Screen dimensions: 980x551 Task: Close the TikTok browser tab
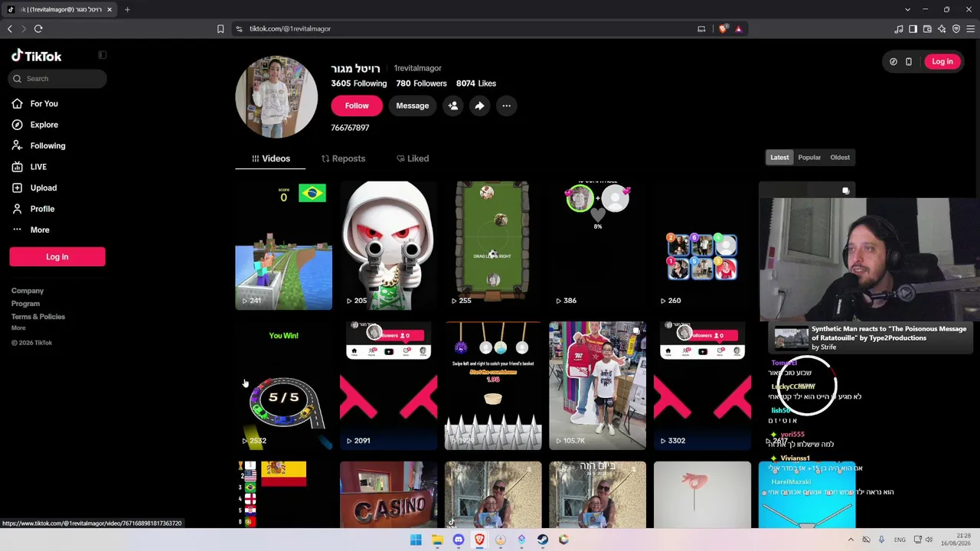[109, 10]
